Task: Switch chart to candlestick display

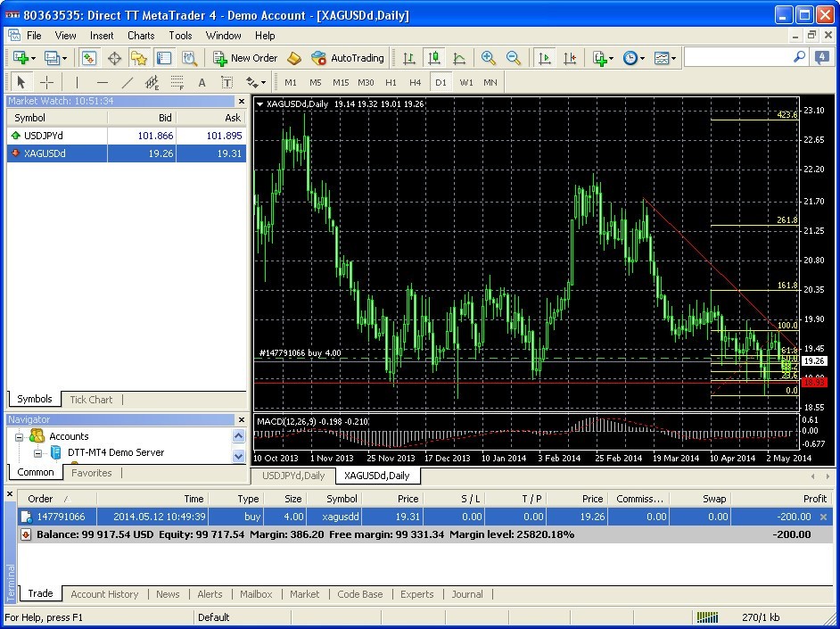Action: 433,57
